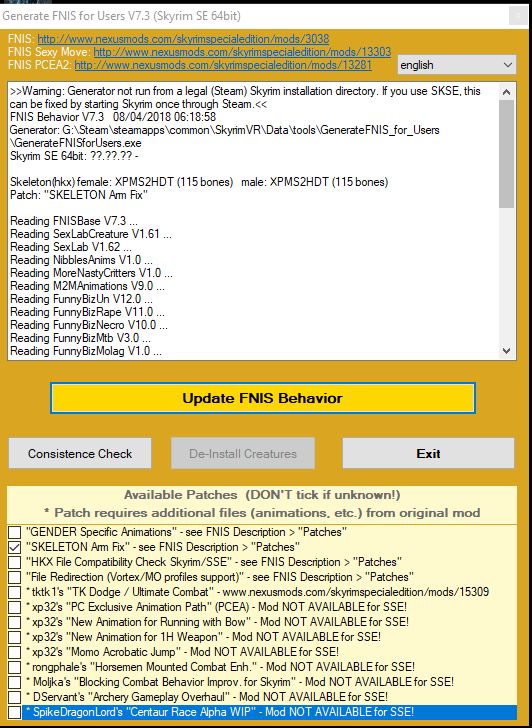Click the Update FNIS Behavior button
The height and width of the screenshot is (728, 532).
tap(263, 398)
